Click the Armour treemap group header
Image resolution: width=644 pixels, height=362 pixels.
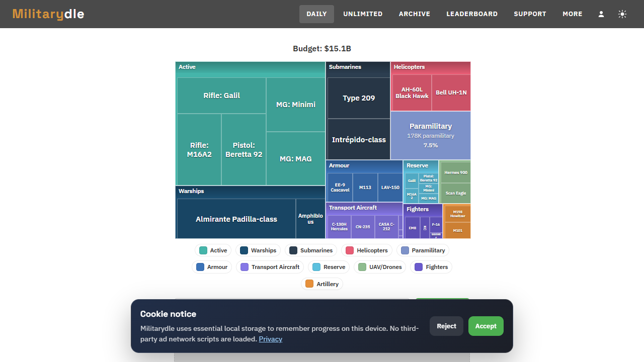point(365,165)
